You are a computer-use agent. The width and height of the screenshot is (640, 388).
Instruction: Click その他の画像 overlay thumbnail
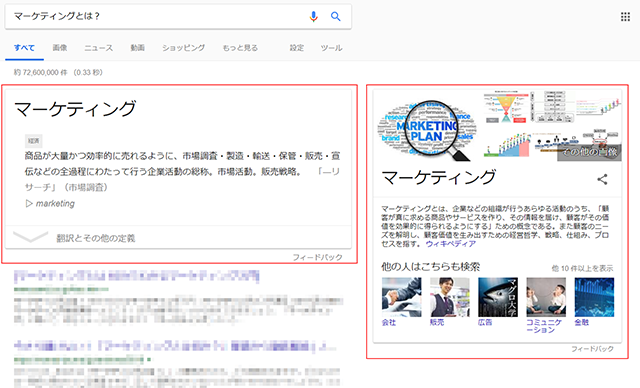(589, 152)
